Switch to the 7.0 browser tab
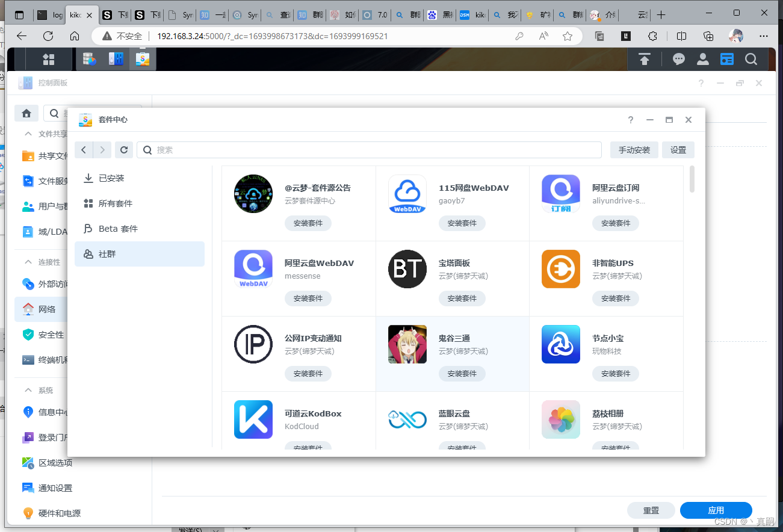 coord(376,15)
